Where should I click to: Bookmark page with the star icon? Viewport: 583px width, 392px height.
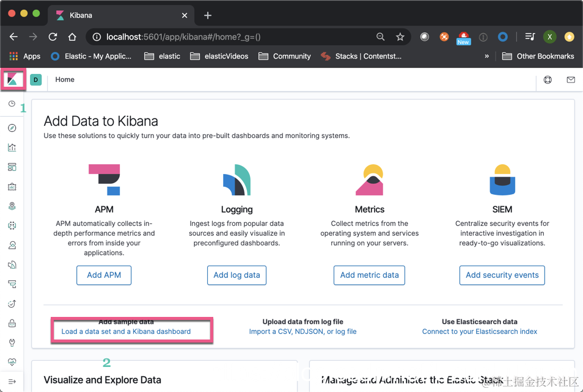click(400, 37)
